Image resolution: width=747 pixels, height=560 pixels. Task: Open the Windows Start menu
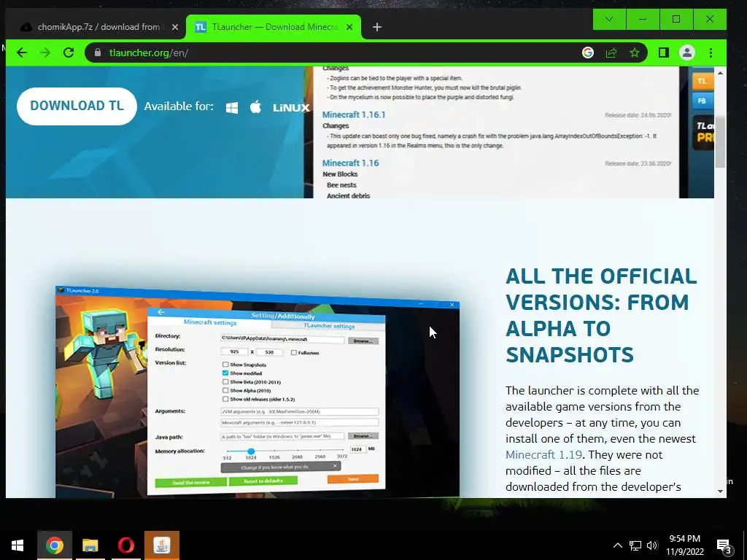point(18,545)
